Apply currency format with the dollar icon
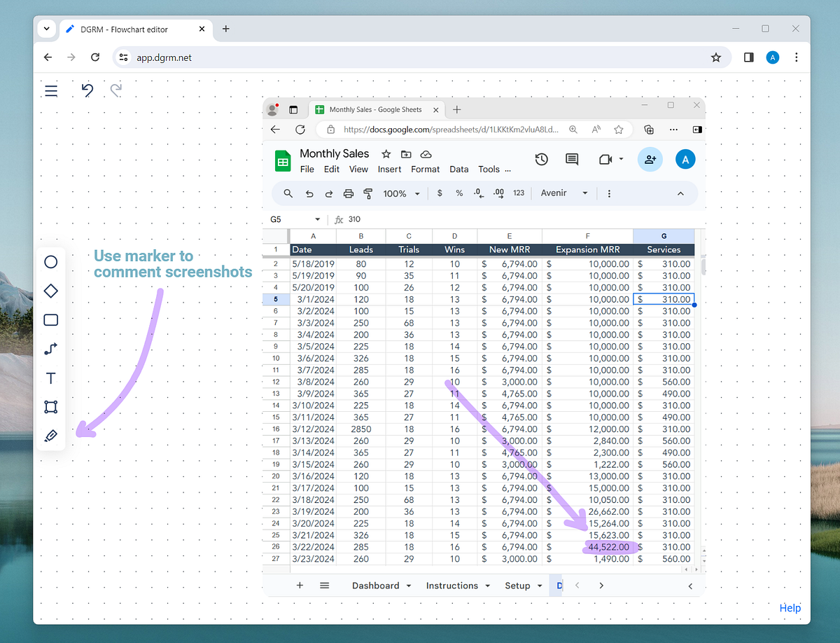The image size is (840, 643). point(439,193)
